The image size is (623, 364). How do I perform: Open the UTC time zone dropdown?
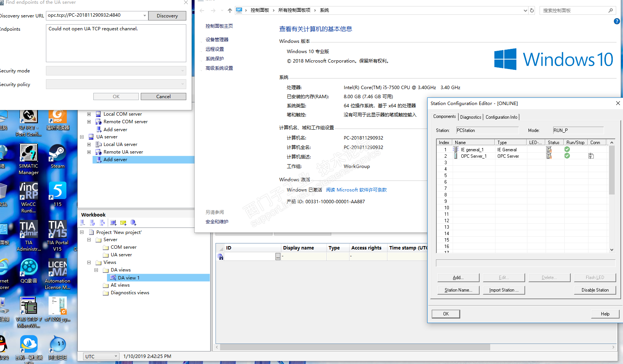116,356
